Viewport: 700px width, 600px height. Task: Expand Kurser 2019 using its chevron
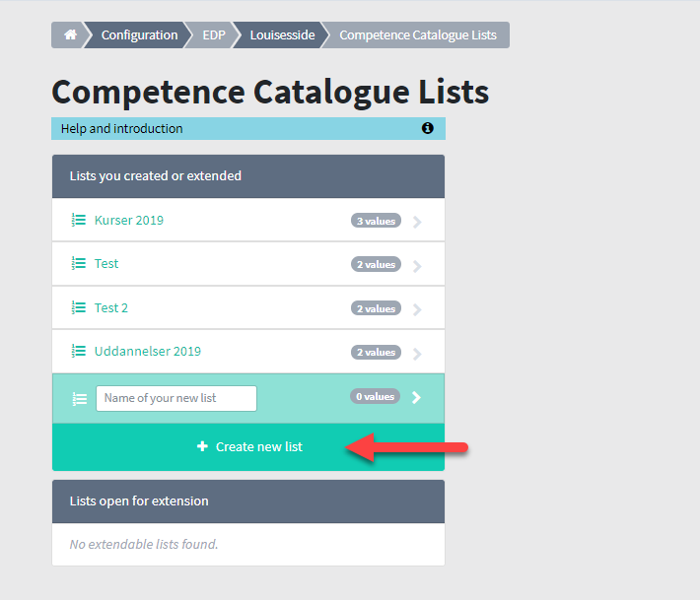coord(417,222)
